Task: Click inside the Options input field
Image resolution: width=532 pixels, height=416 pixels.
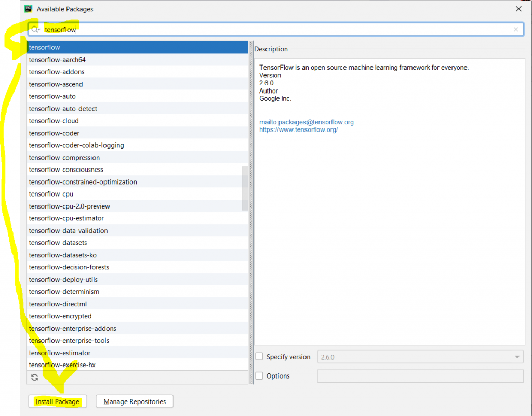Action: [420, 376]
